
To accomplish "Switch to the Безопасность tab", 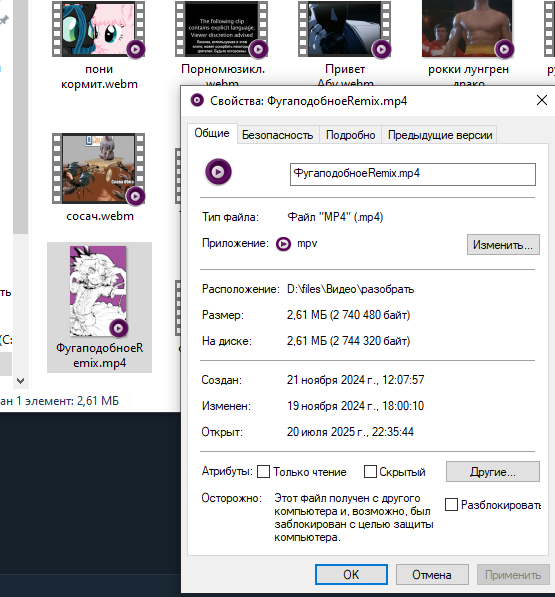I will coord(278,135).
